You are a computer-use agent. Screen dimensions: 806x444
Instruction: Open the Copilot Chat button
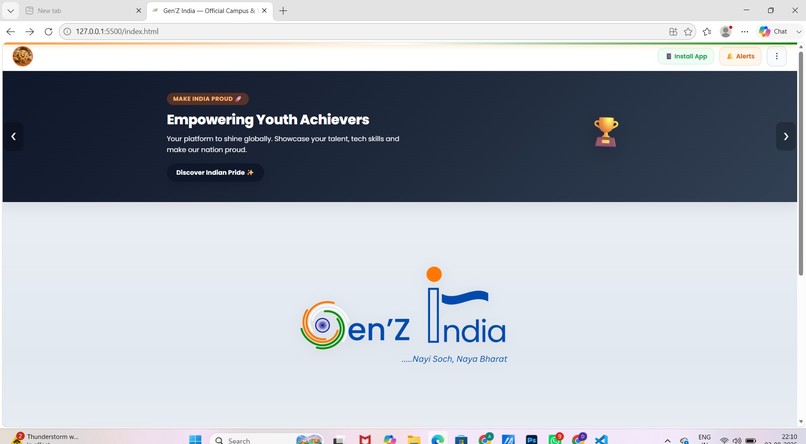(774, 31)
